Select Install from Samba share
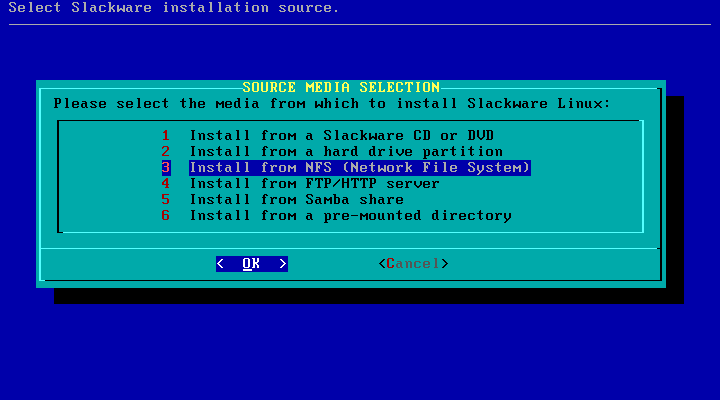720x400 pixels. (297, 200)
